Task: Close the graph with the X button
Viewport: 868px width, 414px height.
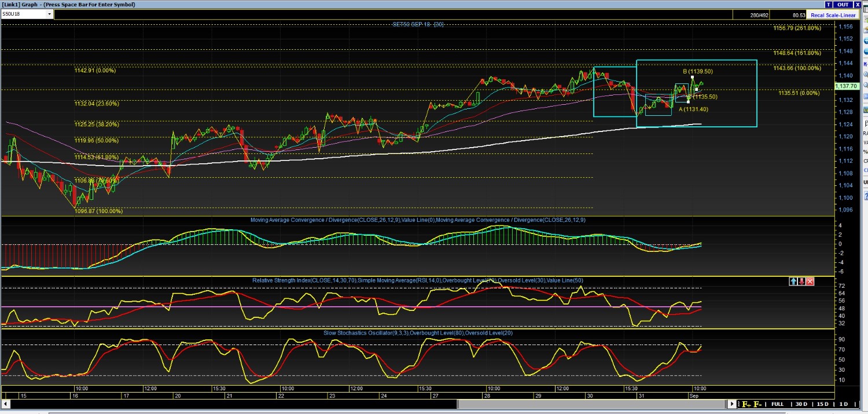Action: pyautogui.click(x=858, y=4)
